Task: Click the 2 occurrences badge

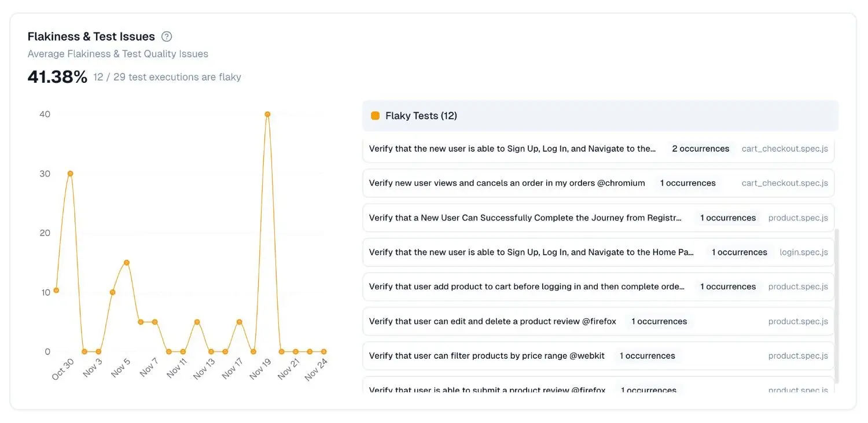Action: click(700, 149)
